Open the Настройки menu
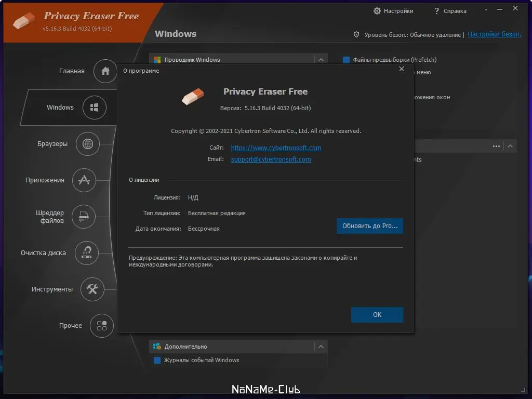Image resolution: width=532 pixels, height=399 pixels. (393, 10)
